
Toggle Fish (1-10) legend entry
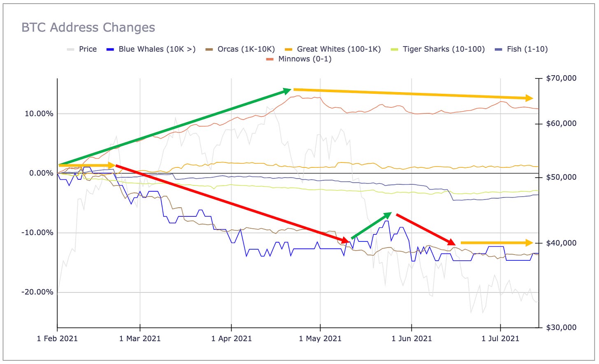point(521,49)
